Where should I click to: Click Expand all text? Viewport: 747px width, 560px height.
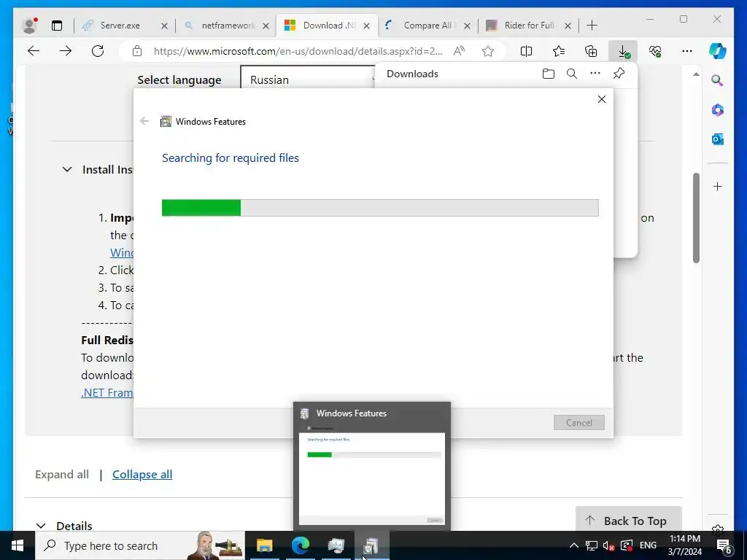(62, 474)
